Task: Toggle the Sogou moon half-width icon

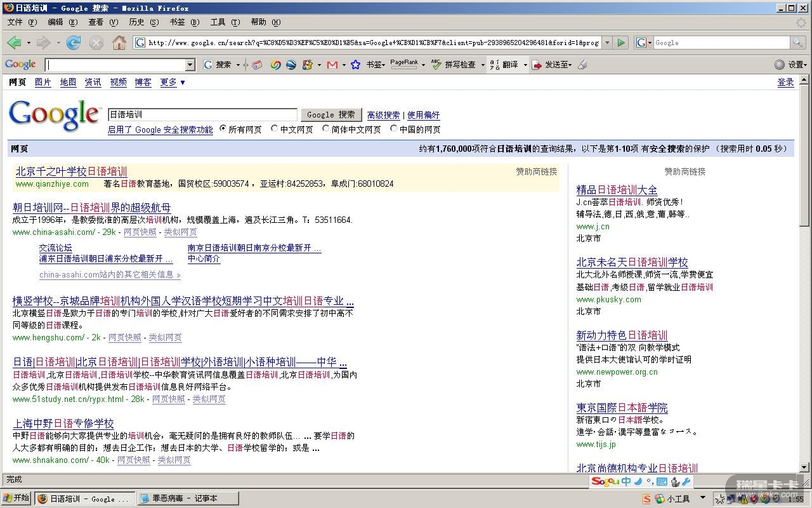Action: tap(638, 482)
